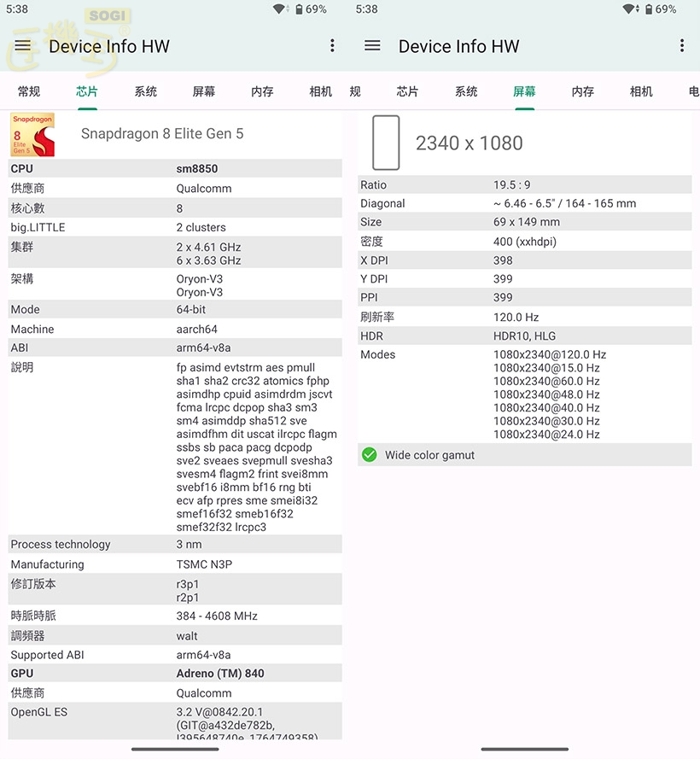This screenshot has height=759, width=700.
Task: Select the 調頻器 walt row
Action: 175,635
